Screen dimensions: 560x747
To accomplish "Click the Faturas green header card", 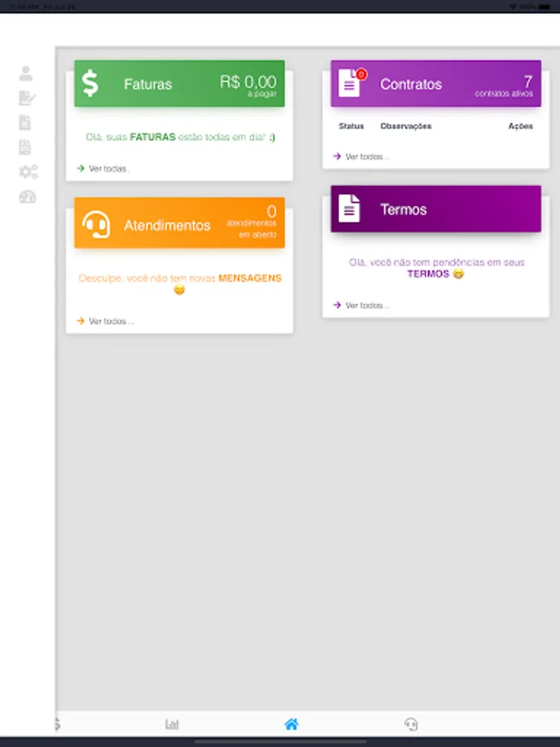I will pyautogui.click(x=179, y=84).
